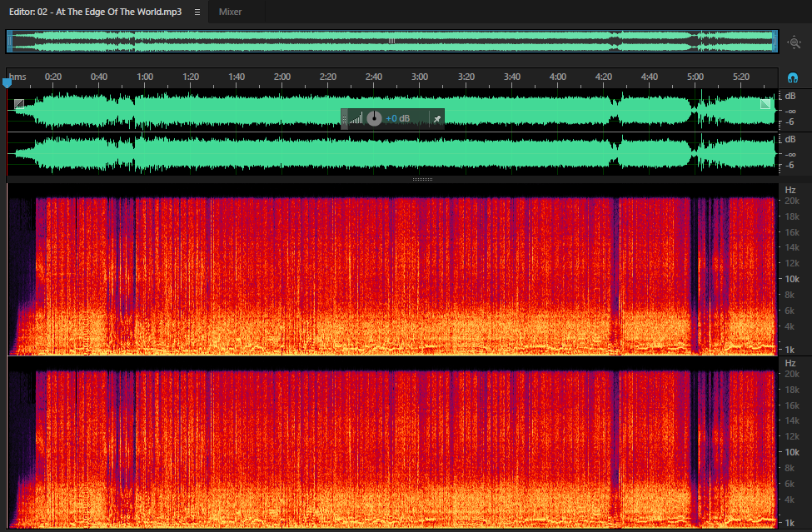
Task: Click the 5:20 mark on the timeline
Action: (741, 77)
